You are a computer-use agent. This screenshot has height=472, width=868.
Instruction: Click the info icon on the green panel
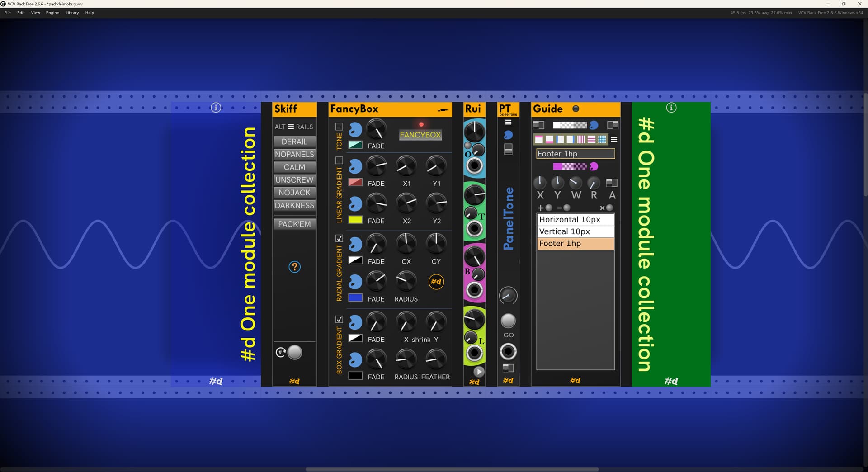[x=671, y=108]
